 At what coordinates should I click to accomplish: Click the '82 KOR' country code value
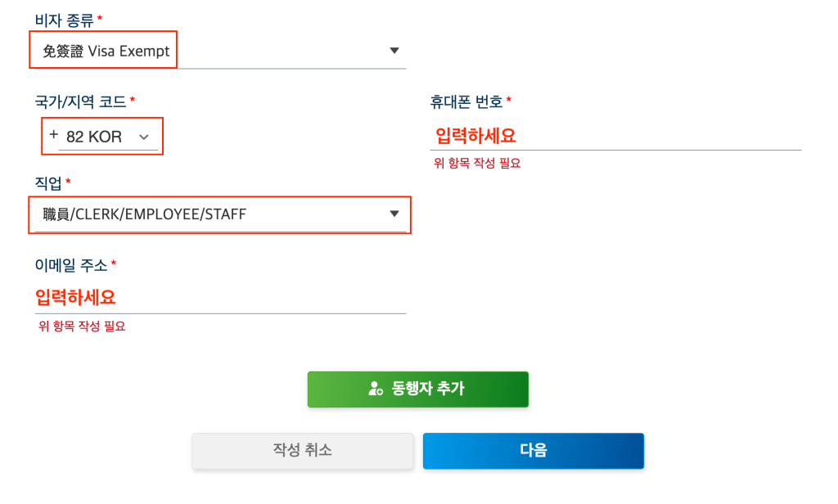94,137
